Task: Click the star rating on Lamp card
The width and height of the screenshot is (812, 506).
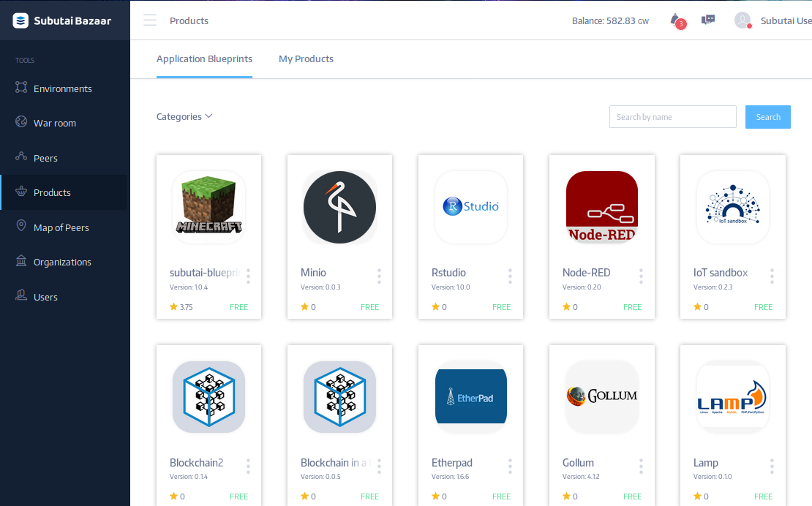Action: point(702,496)
